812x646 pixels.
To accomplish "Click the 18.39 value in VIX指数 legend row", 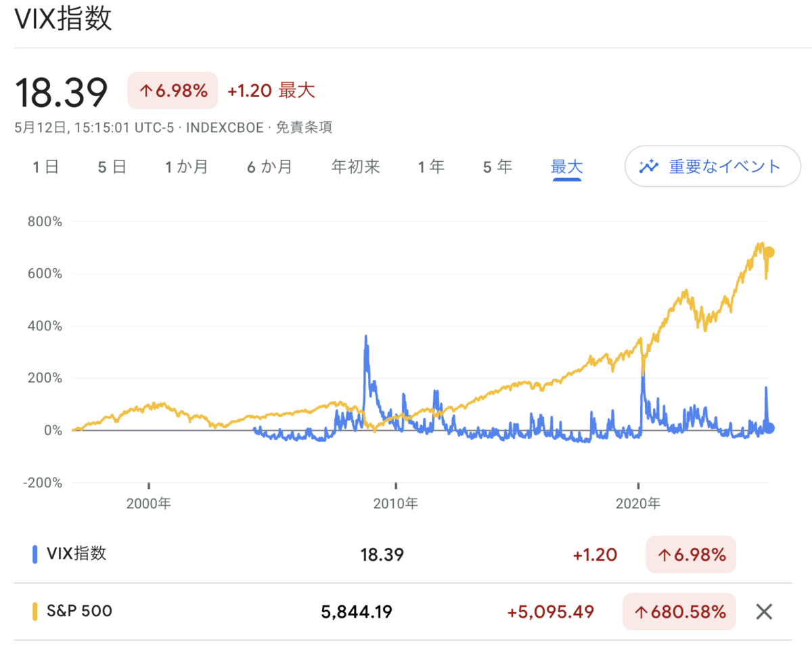I will [382, 555].
